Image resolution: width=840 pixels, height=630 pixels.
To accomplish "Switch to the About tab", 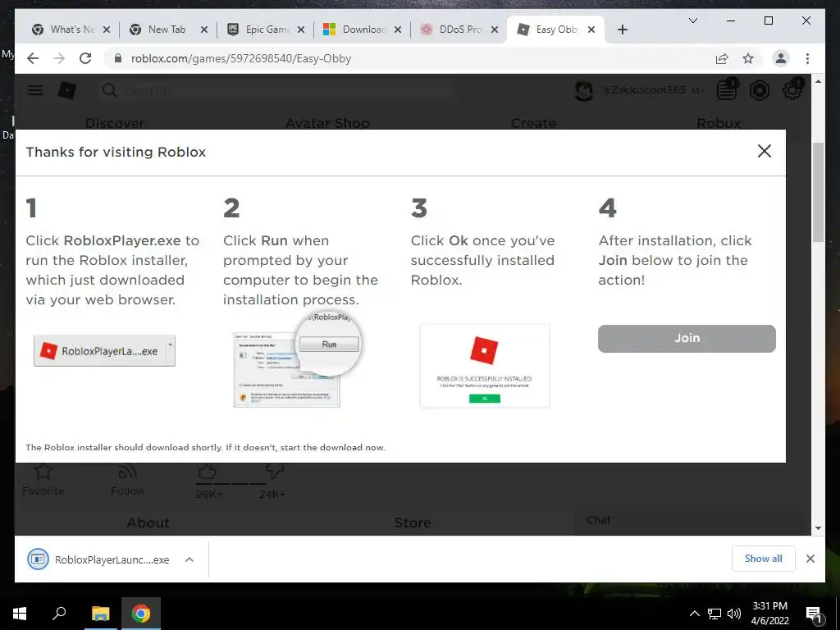I will coord(148,523).
